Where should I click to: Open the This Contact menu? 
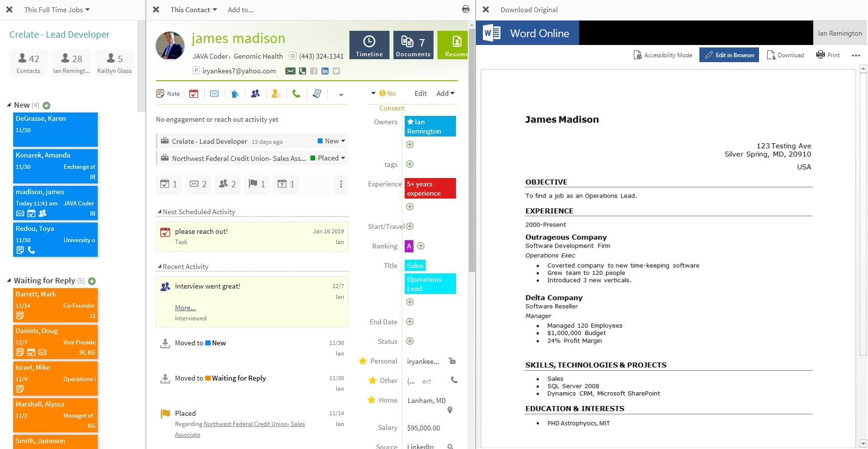coord(194,10)
